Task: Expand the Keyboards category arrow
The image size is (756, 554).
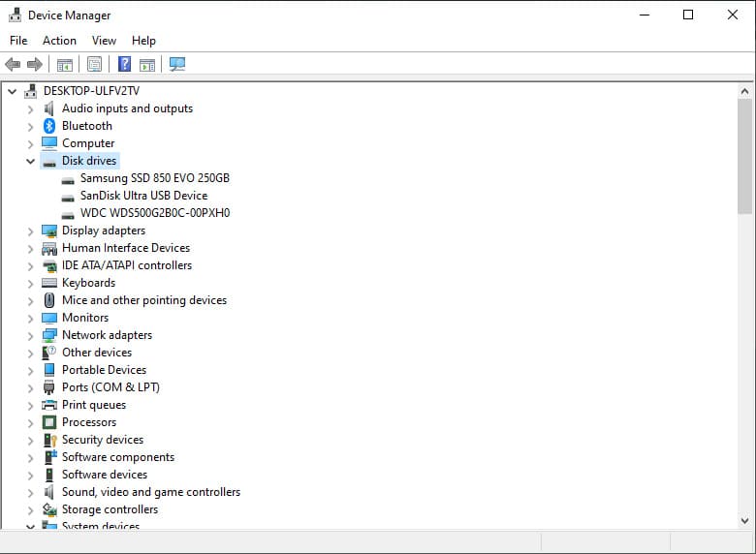Action: pos(30,284)
